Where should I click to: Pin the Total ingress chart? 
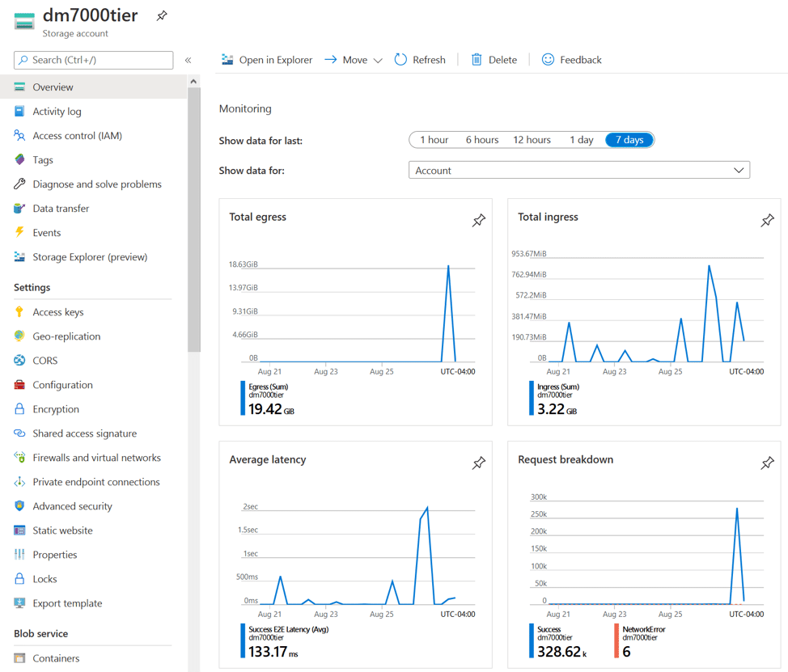pyautogui.click(x=768, y=220)
